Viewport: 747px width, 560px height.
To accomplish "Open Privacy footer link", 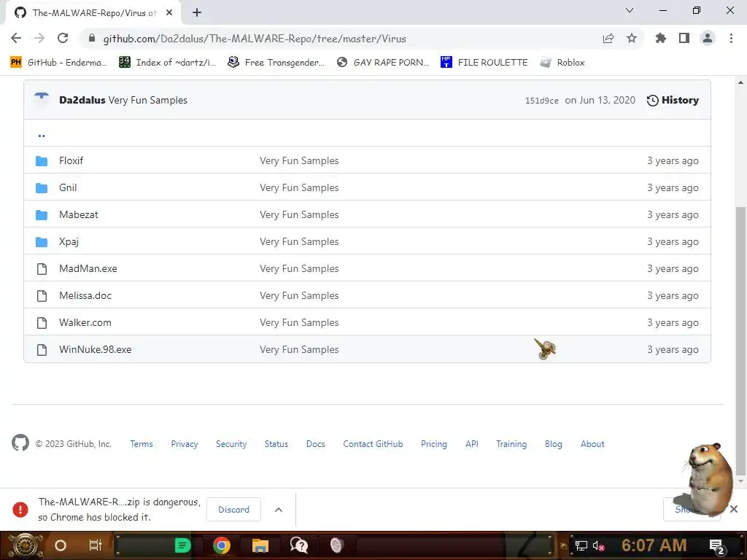I will tap(185, 444).
